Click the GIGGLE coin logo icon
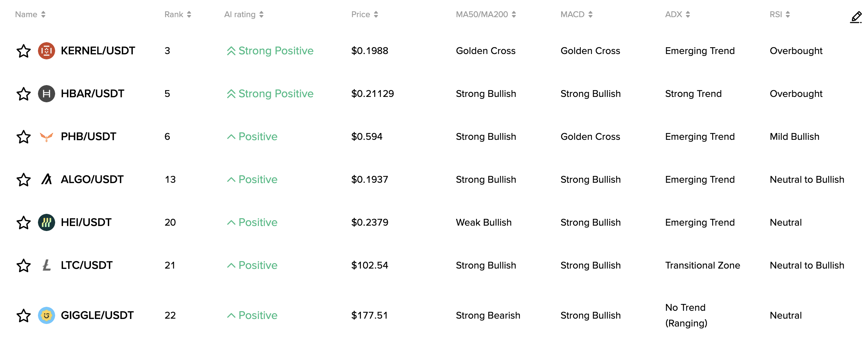Viewport: 868px width, 339px height. (x=47, y=315)
